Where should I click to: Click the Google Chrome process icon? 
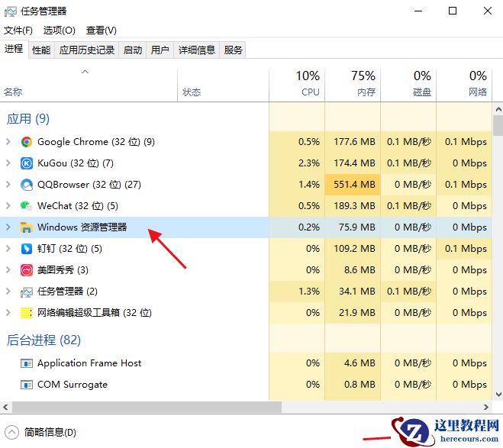(x=27, y=142)
